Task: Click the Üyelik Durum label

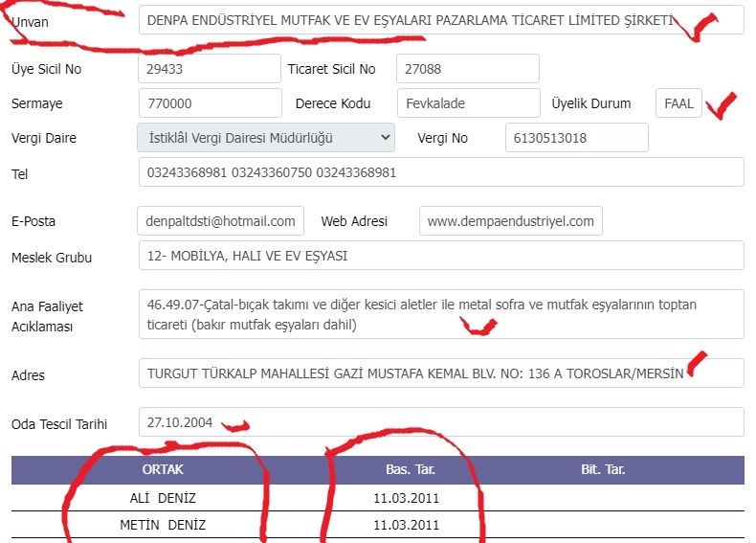Action: 591,103
